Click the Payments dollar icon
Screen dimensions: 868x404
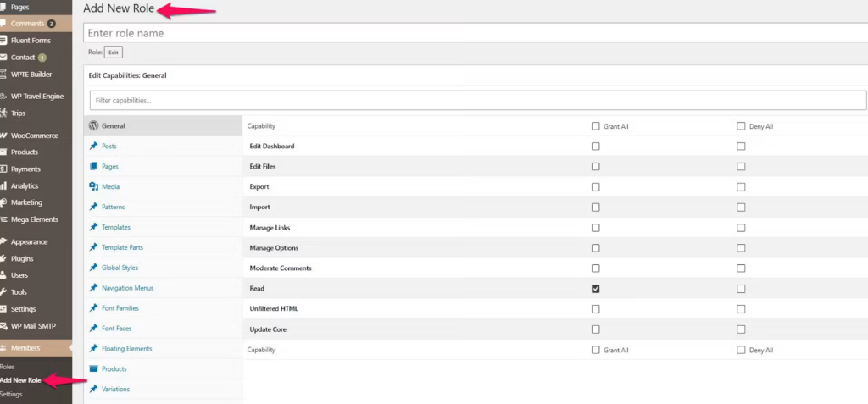coord(3,169)
